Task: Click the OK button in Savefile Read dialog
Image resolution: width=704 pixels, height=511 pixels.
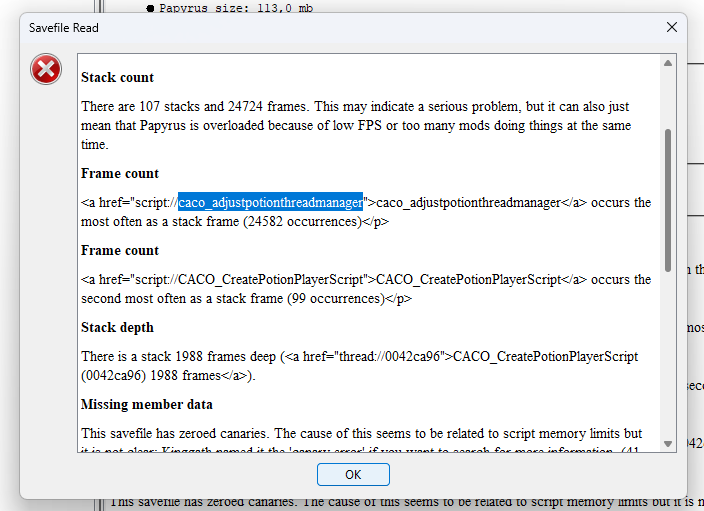Action: click(x=353, y=474)
